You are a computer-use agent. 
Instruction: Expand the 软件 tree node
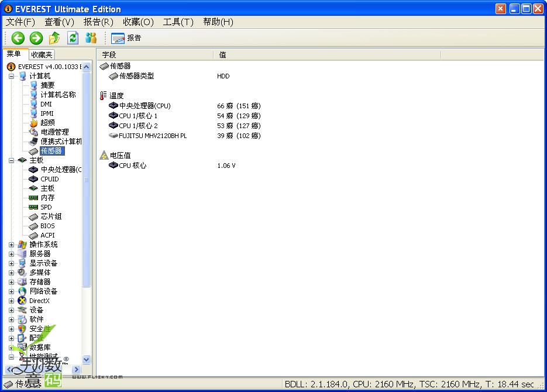click(x=12, y=320)
